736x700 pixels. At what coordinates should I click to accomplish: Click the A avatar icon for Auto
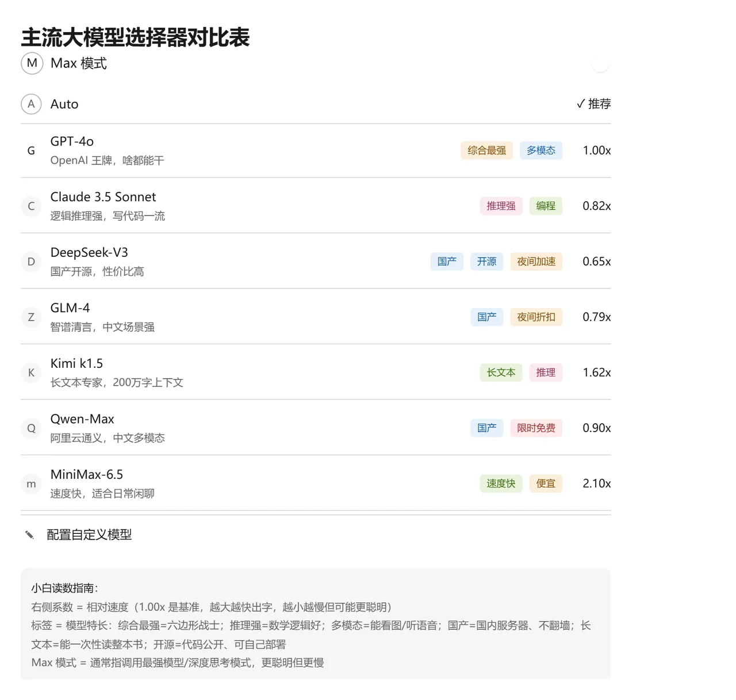[x=31, y=104]
